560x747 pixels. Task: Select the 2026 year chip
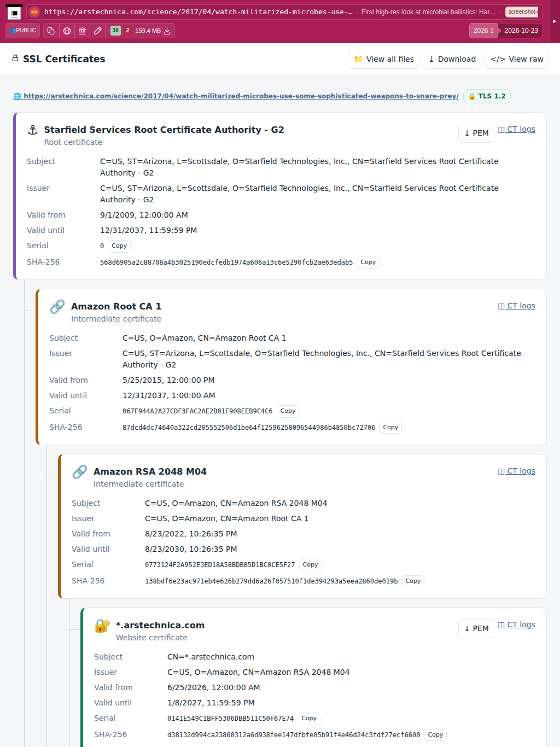[x=483, y=31]
